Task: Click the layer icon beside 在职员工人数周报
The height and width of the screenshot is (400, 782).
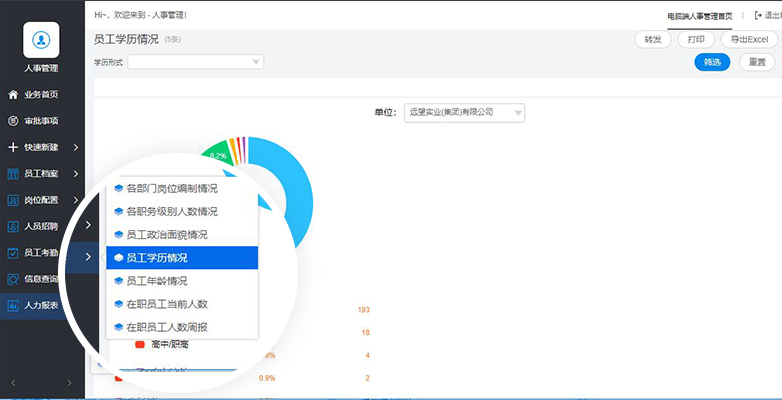Action: (119, 327)
